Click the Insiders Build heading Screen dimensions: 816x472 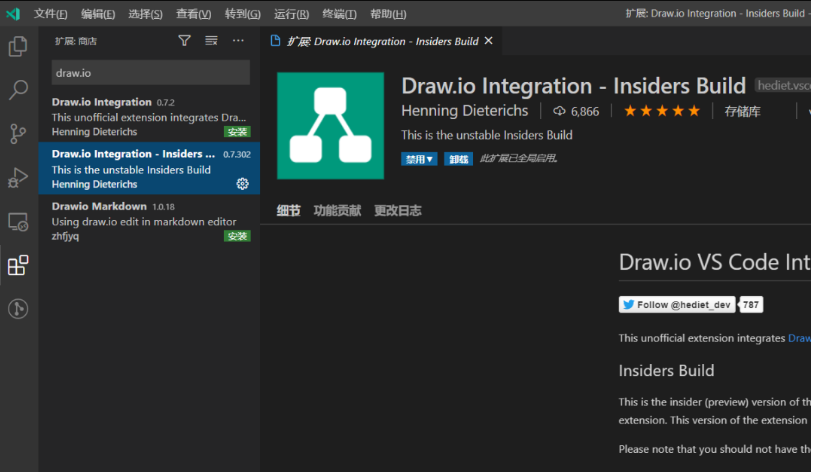(x=666, y=371)
